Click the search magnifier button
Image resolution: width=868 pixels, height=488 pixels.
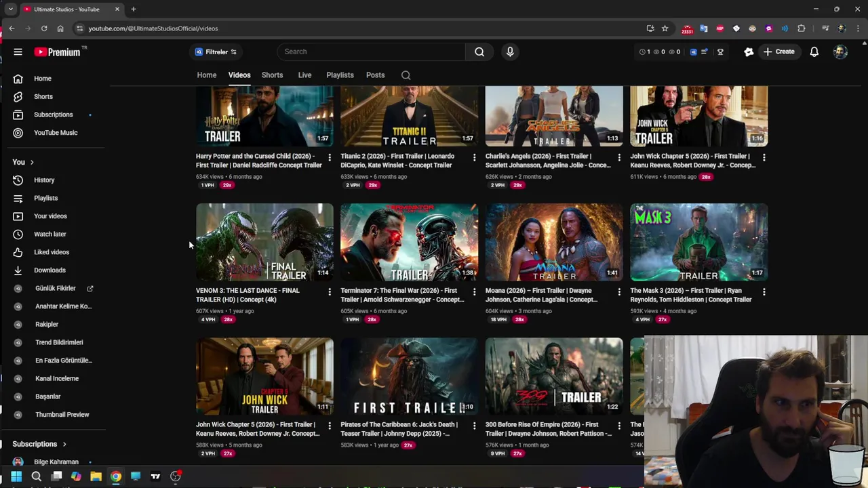[479, 52]
